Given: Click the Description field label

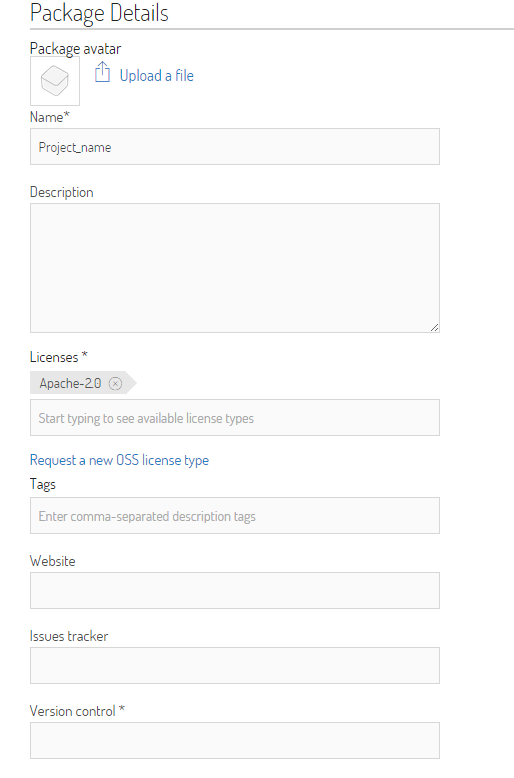Looking at the screenshot, I should (x=62, y=193).
